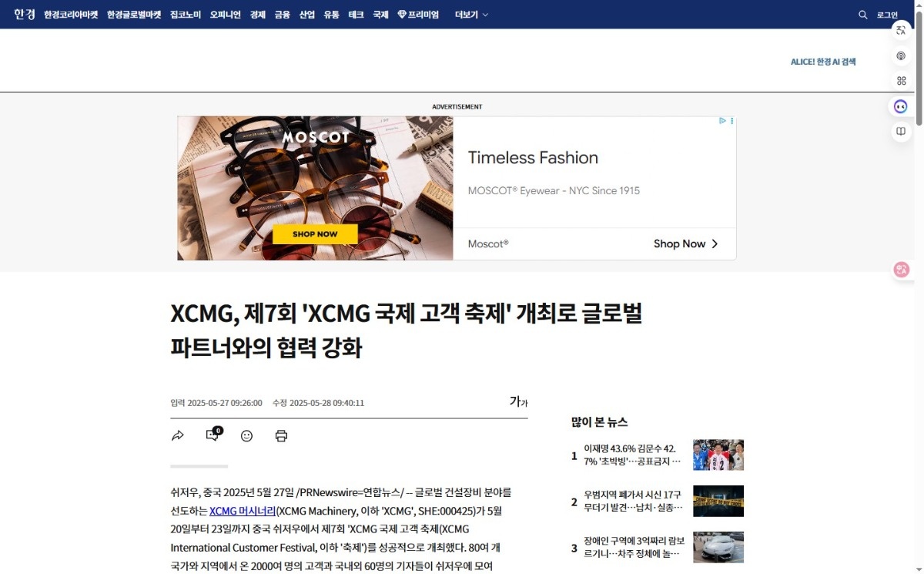Click the 많이 본 뉴스 heading

click(600, 422)
